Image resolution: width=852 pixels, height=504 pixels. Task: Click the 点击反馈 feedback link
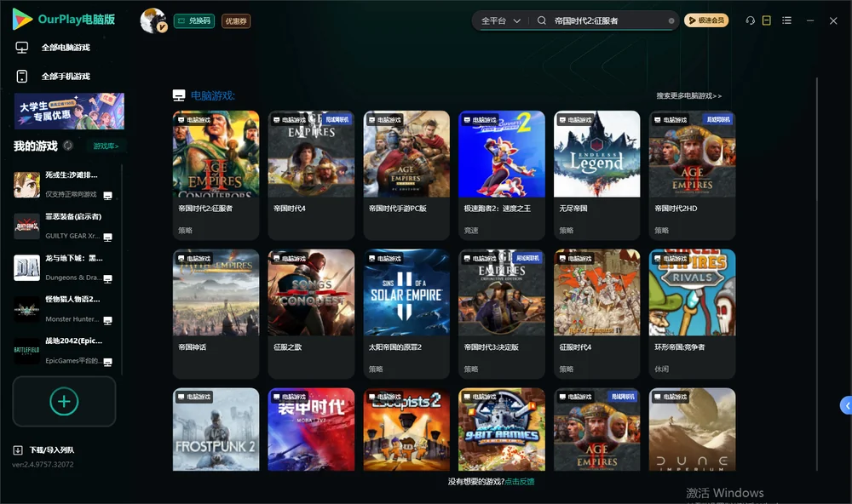pyautogui.click(x=520, y=482)
